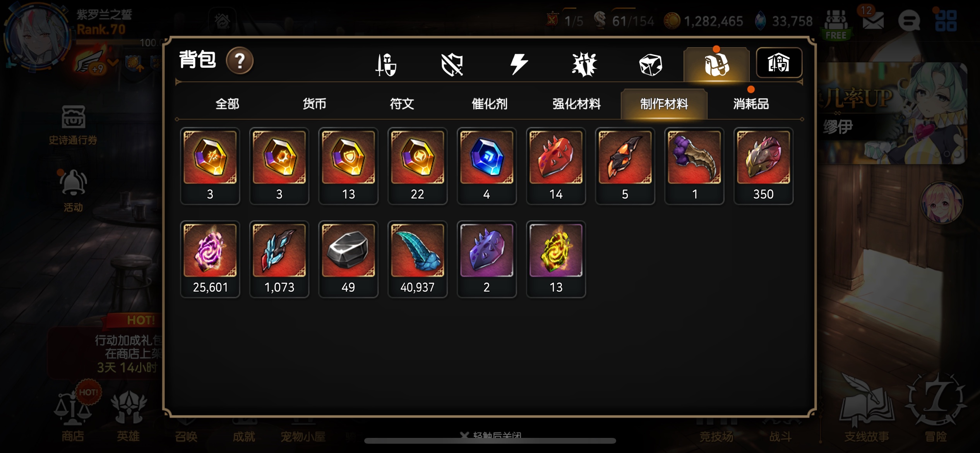Open the backpack items category

pos(716,64)
